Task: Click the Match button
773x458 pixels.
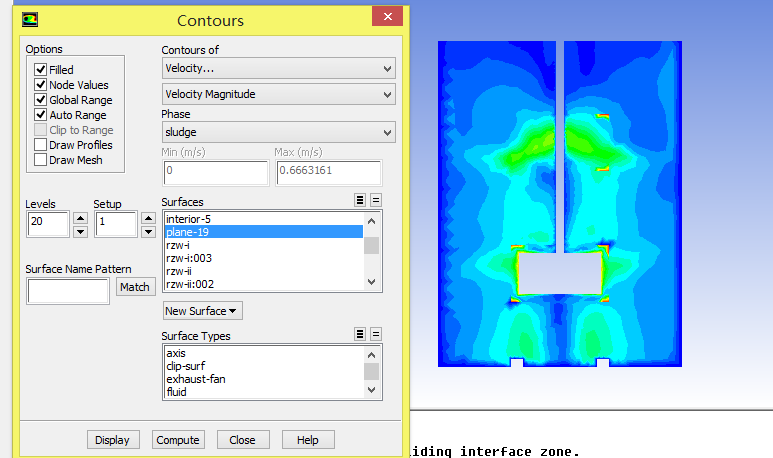Action: click(x=135, y=287)
